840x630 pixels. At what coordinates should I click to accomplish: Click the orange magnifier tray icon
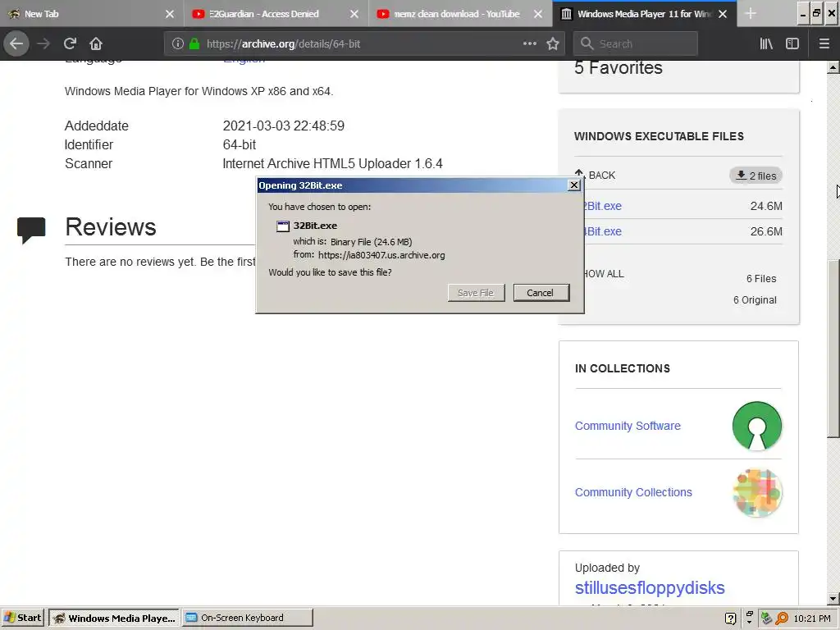[x=782, y=619]
